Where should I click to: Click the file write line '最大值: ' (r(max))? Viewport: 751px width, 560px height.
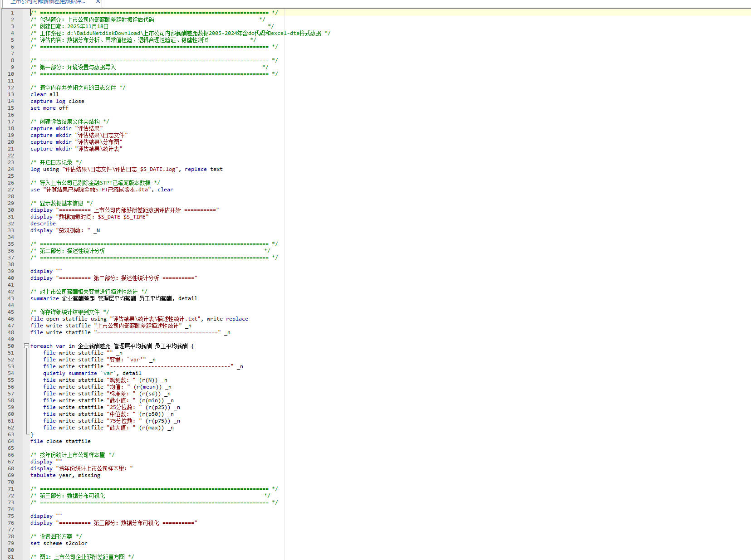(x=108, y=428)
